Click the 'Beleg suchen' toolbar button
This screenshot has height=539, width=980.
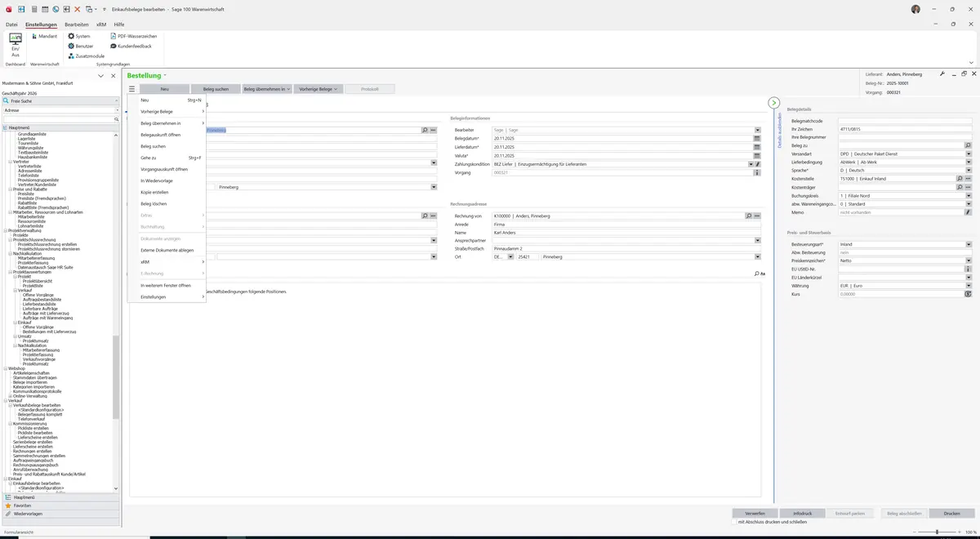tap(216, 89)
